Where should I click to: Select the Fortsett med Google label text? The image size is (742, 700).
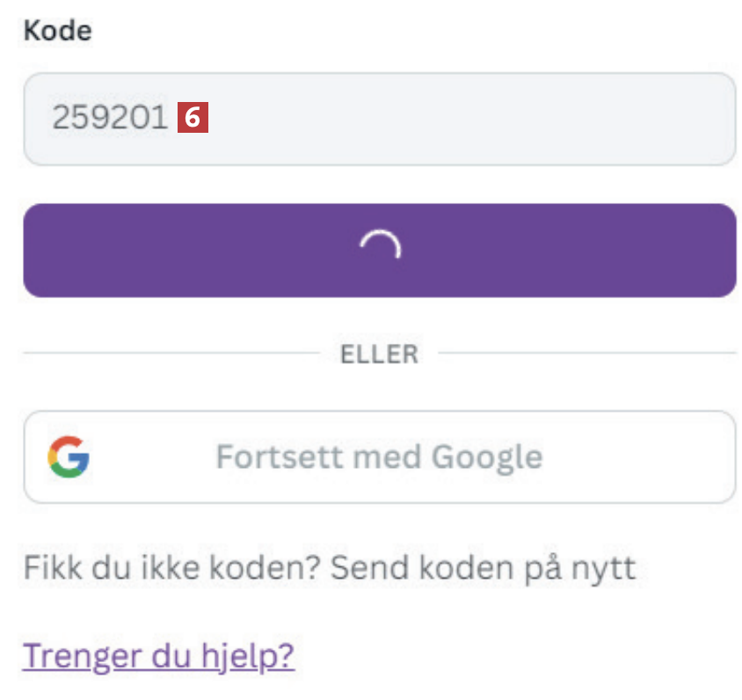(379, 457)
